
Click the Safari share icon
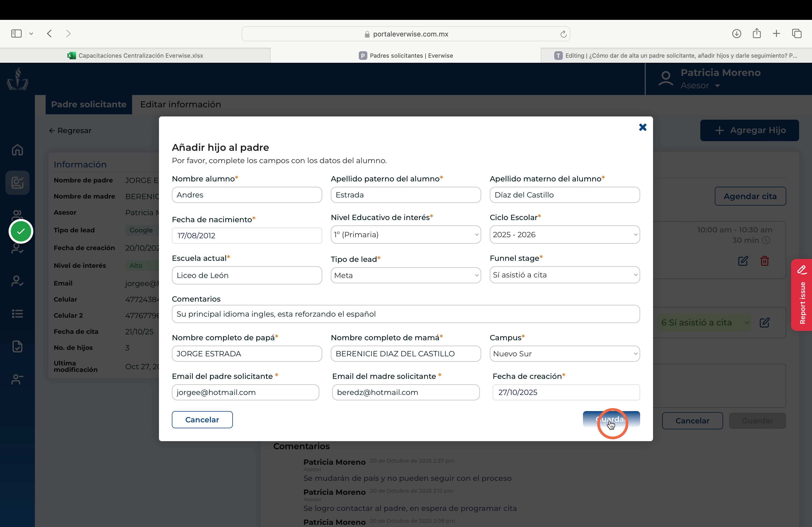click(x=757, y=33)
